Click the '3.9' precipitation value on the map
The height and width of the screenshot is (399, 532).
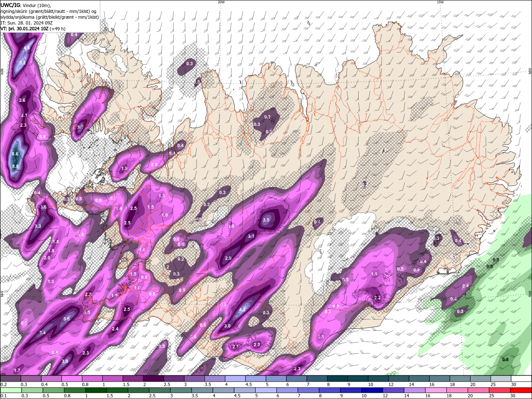tap(65, 361)
